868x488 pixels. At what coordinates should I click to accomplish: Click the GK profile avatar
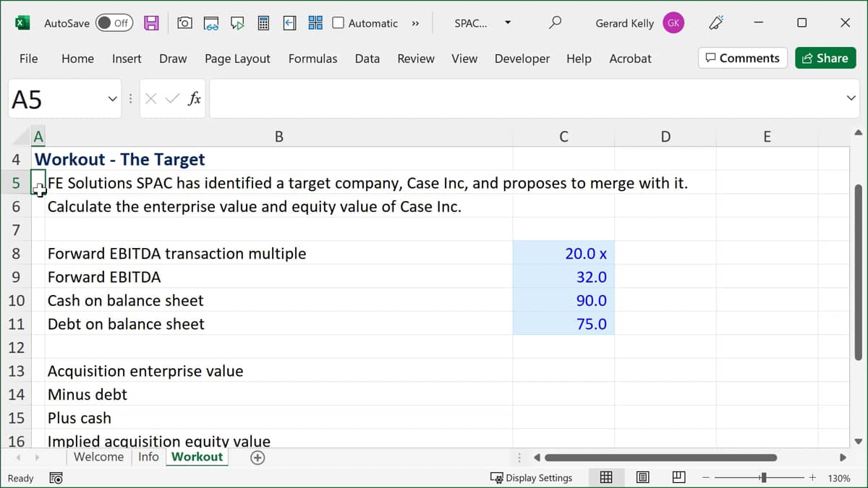(x=673, y=23)
